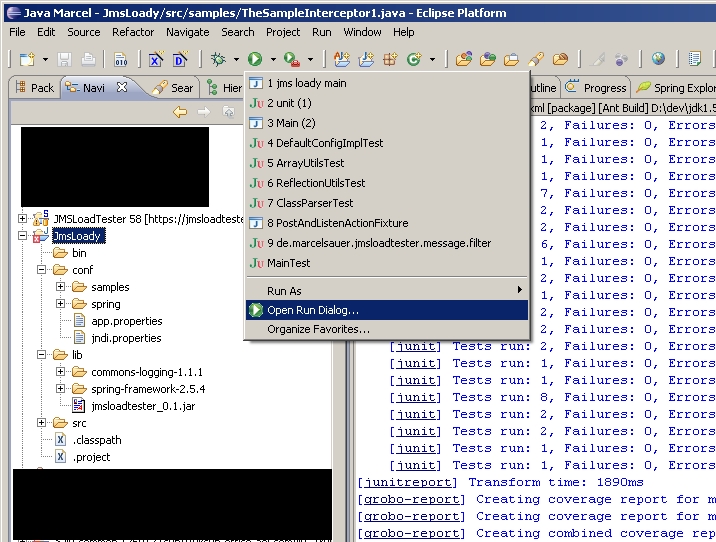Click the New Java Class green C icon
The width and height of the screenshot is (716, 542).
(414, 59)
